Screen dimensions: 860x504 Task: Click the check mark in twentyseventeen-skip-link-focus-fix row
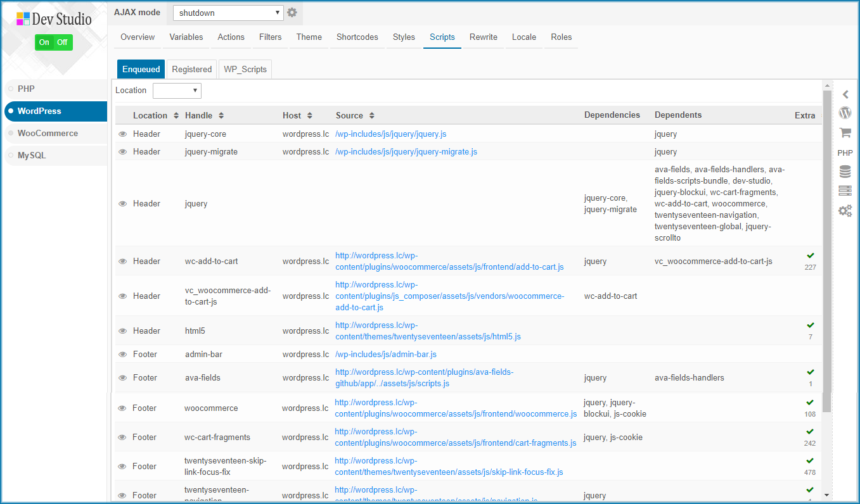tap(809, 460)
